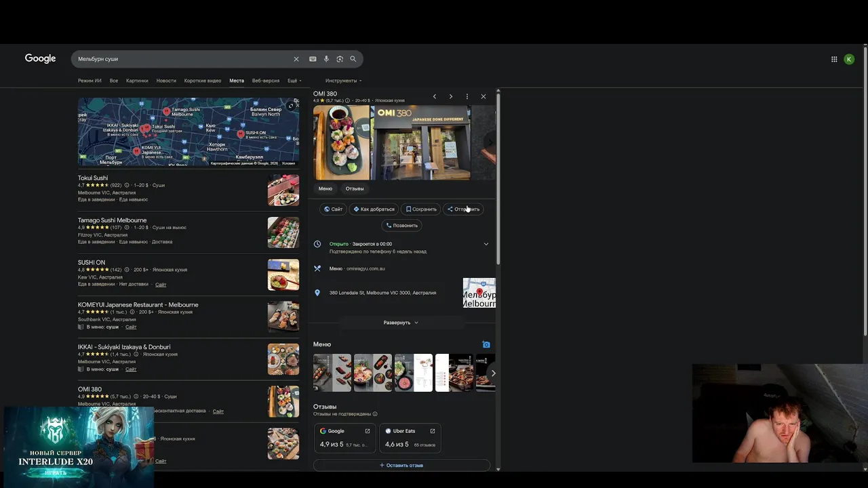Switch to the Картинки tab
The height and width of the screenshot is (488, 868).
point(137,81)
